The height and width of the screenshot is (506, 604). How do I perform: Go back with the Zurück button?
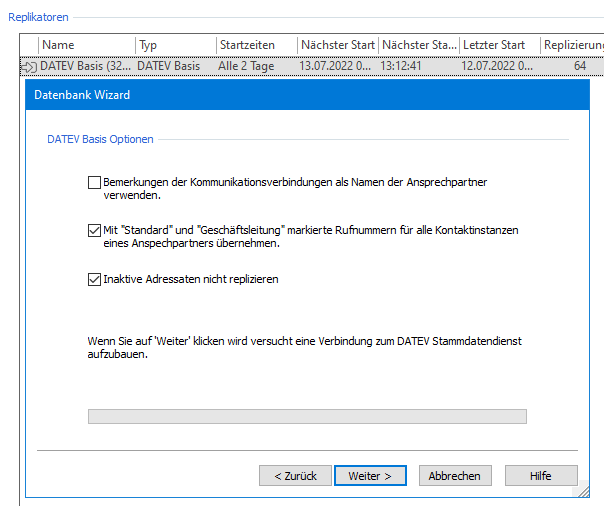[295, 476]
